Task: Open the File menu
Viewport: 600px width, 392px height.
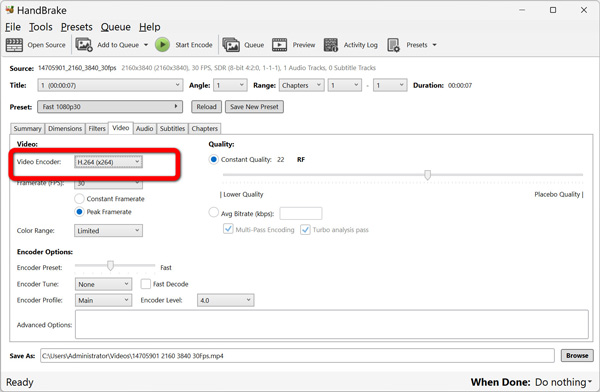Action: 13,27
